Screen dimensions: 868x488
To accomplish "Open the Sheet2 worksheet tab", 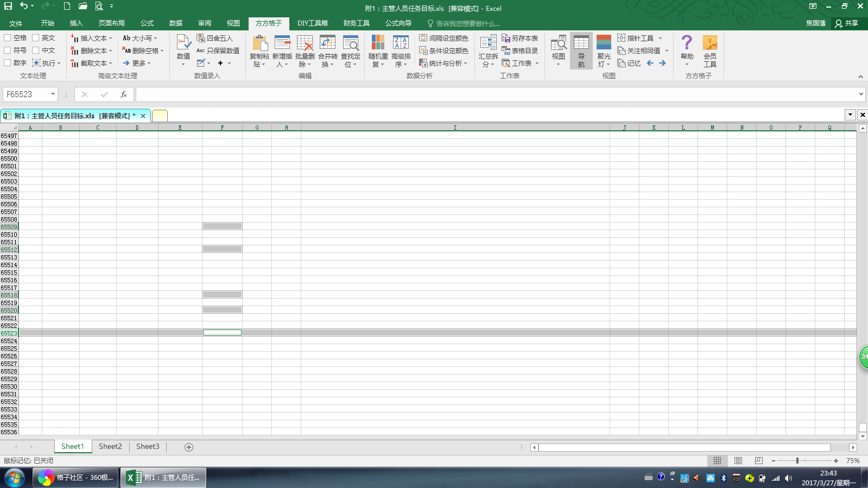I will coord(110,447).
